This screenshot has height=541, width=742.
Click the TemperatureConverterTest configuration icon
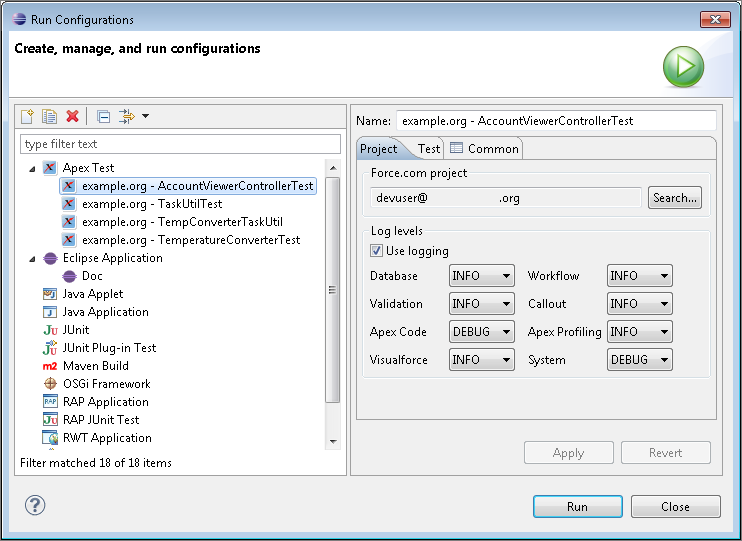tap(69, 240)
